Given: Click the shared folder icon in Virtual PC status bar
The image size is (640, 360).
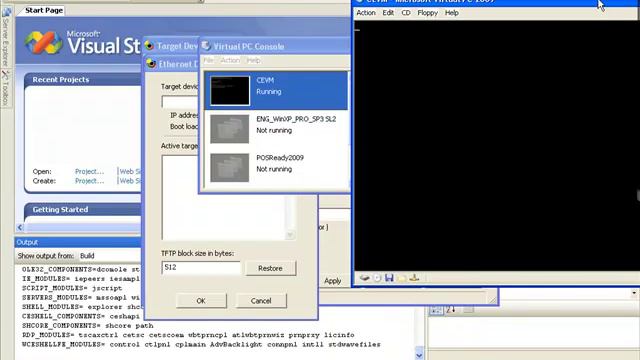Looking at the screenshot, I should coord(402,278).
